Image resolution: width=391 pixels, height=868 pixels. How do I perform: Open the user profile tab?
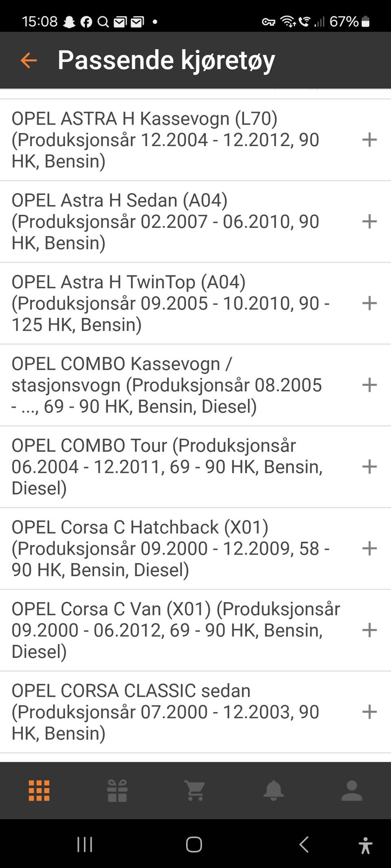click(352, 791)
